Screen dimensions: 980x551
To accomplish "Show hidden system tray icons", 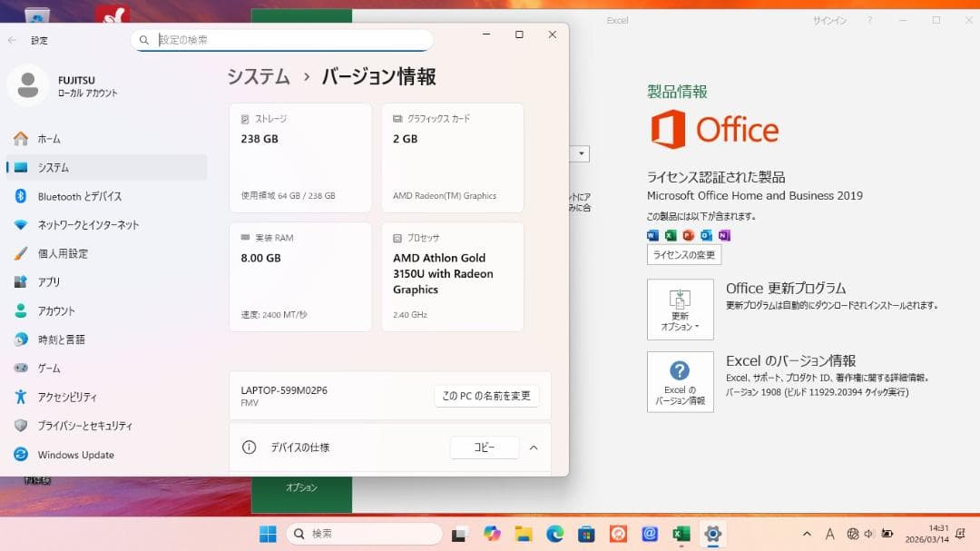I will [807, 534].
